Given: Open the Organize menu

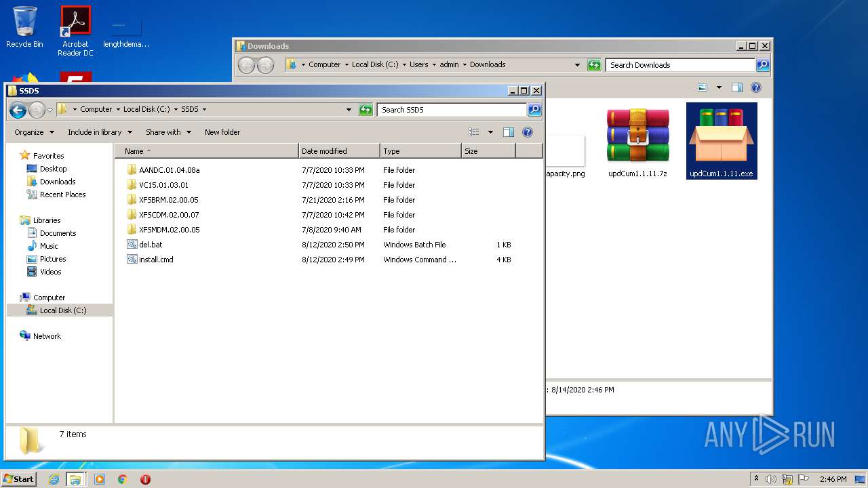Looking at the screenshot, I should [34, 132].
